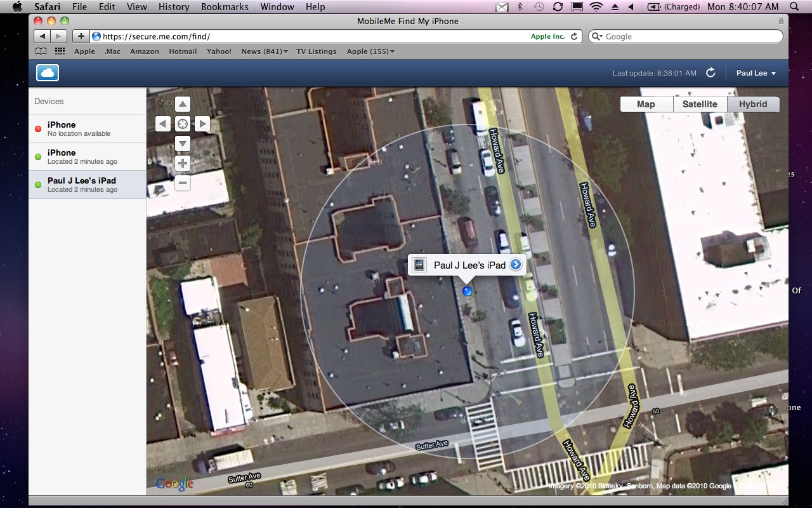Open the Hotmail bookmark
This screenshot has height=508, width=812.
(183, 51)
